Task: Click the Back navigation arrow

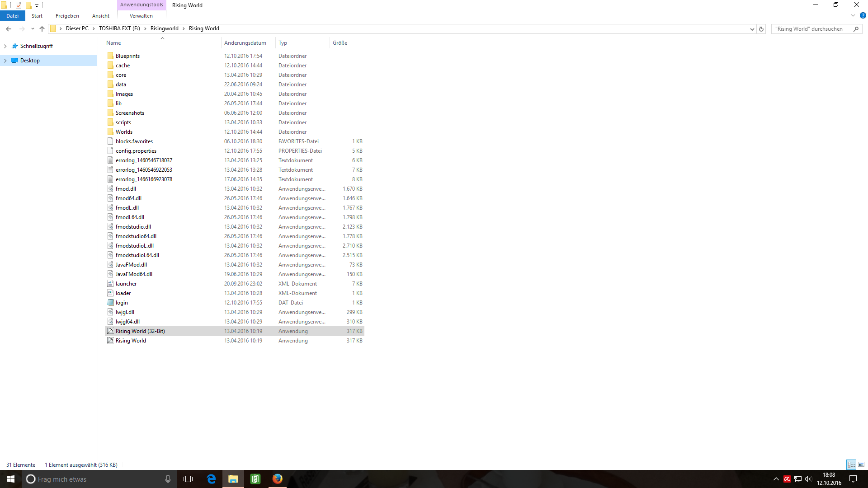Action: click(9, 29)
